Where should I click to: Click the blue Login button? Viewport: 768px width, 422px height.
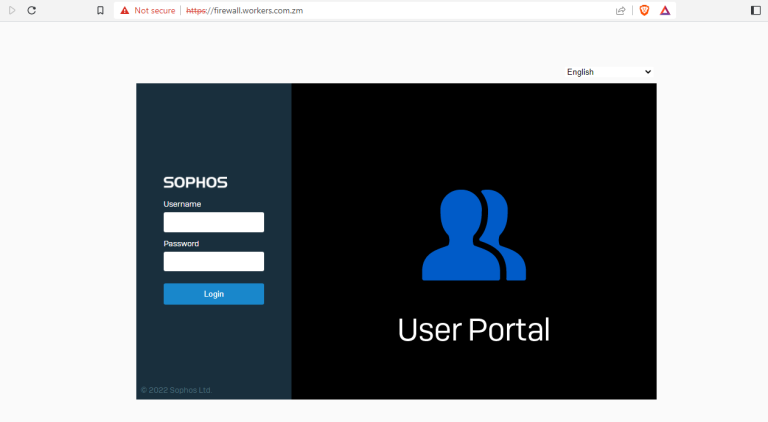[214, 294]
